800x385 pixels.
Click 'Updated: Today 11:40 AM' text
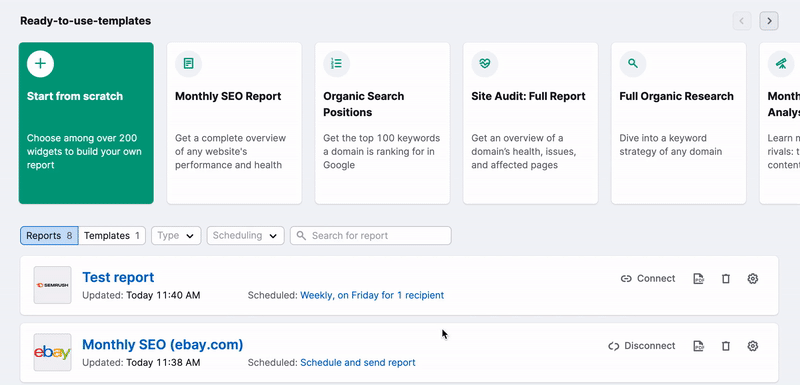141,295
